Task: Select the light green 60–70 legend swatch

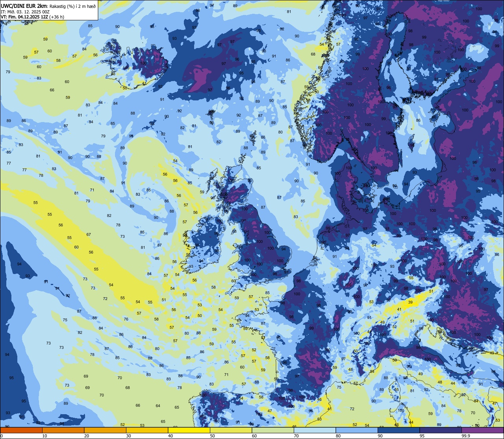Action: coord(273,430)
